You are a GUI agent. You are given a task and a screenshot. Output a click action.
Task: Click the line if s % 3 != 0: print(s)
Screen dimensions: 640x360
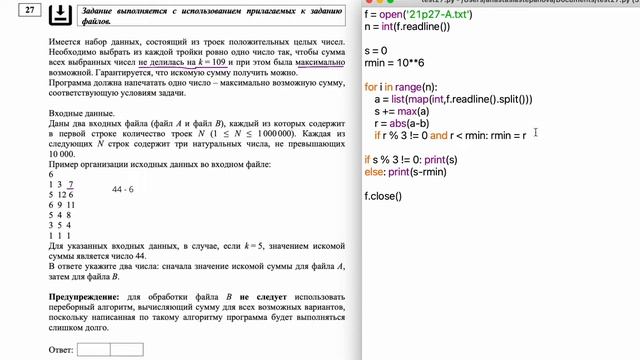[411, 160]
